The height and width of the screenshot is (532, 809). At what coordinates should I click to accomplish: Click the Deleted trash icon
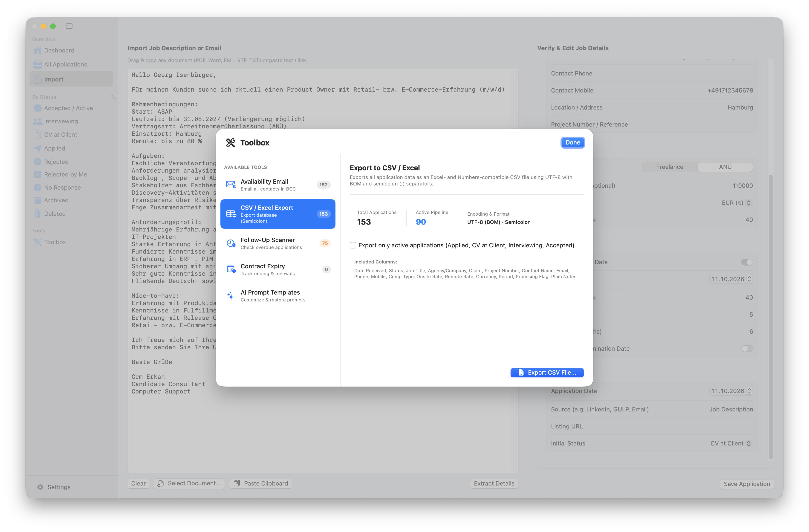[38, 214]
